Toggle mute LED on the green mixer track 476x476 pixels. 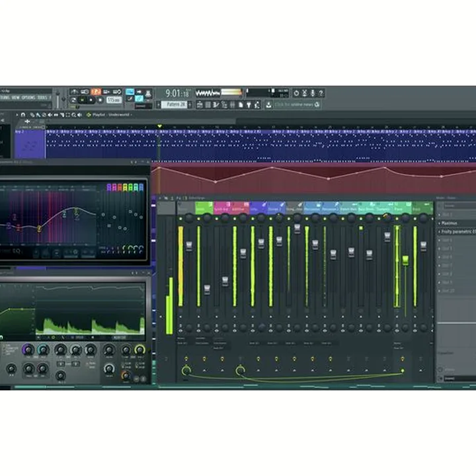point(198,219)
